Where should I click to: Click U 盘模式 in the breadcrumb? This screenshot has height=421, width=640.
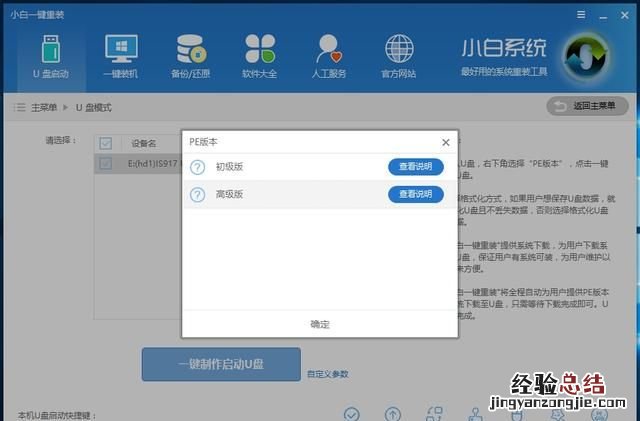[93, 107]
